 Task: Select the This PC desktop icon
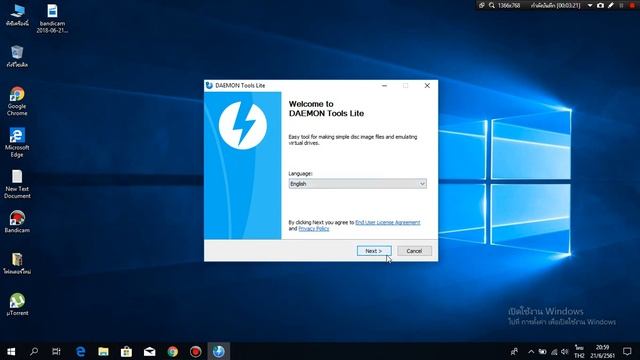tap(17, 15)
